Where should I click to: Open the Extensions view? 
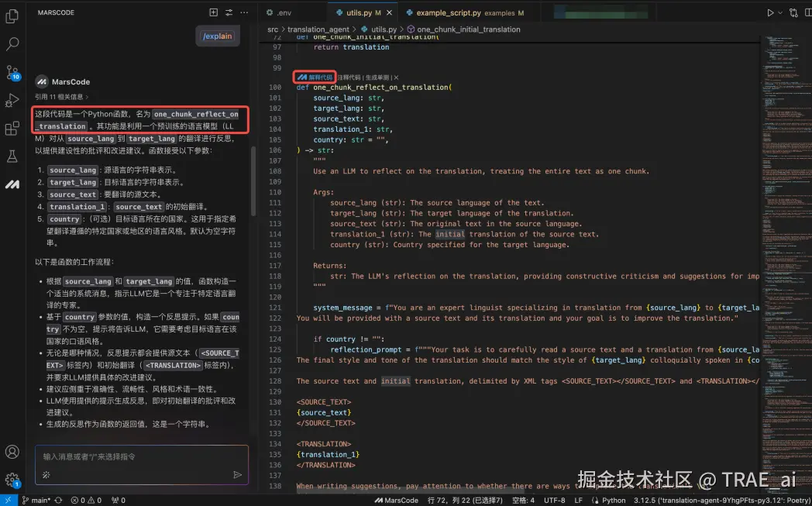(12, 126)
